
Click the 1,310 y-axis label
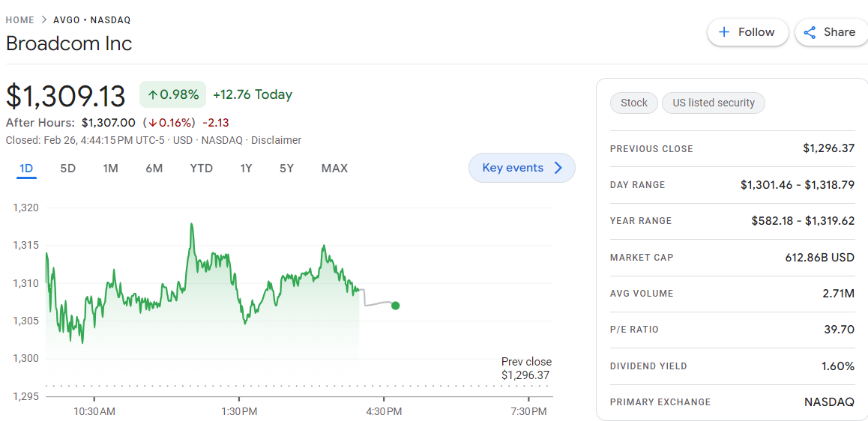click(24, 283)
